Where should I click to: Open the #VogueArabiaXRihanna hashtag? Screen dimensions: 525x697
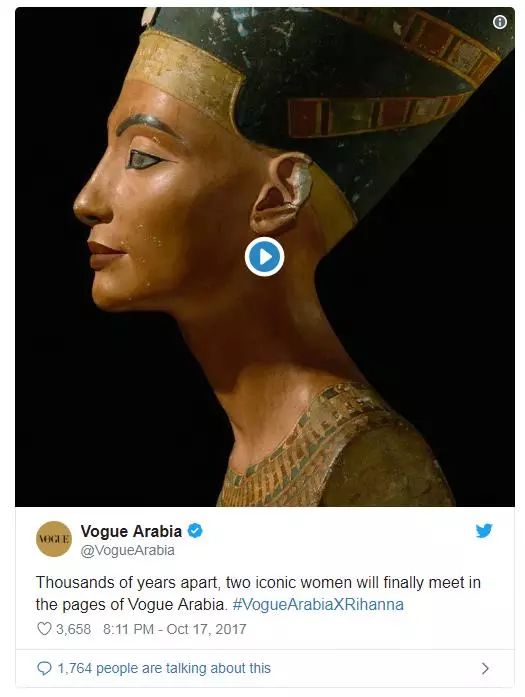[318, 605]
